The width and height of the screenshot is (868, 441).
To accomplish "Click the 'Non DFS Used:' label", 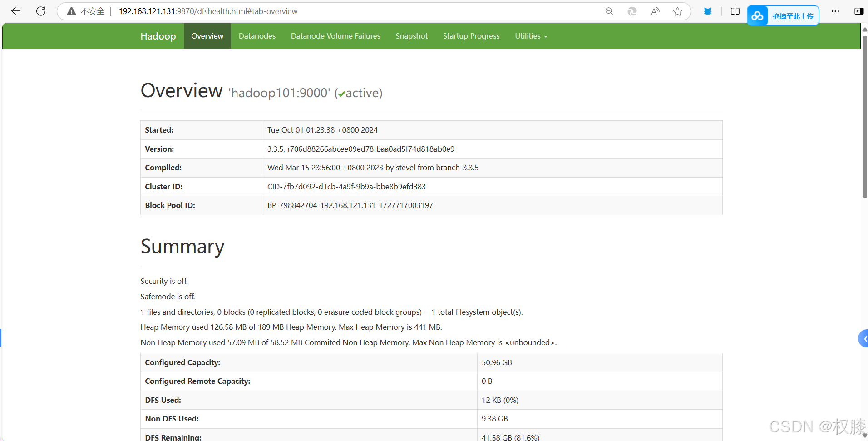I will click(x=172, y=419).
